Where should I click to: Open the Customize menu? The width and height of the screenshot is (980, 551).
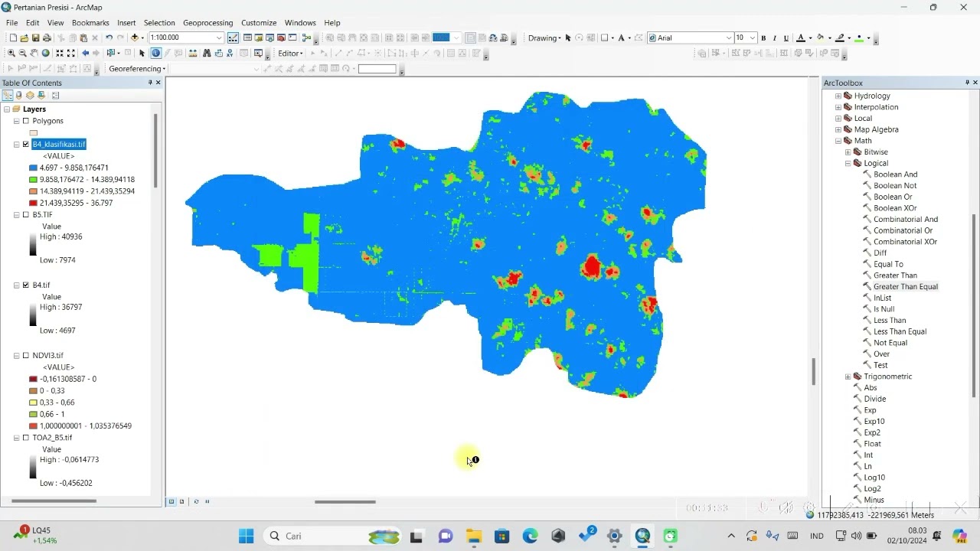click(259, 23)
